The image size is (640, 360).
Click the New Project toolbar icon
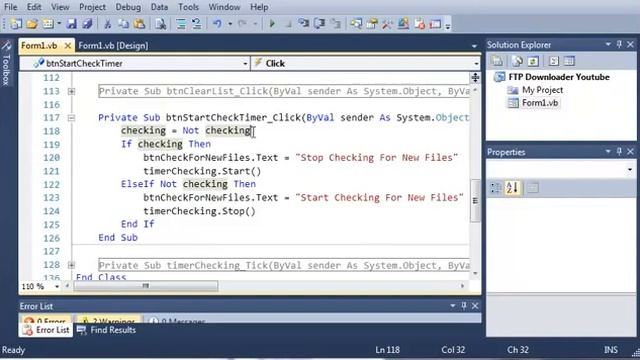pyautogui.click(x=16, y=24)
